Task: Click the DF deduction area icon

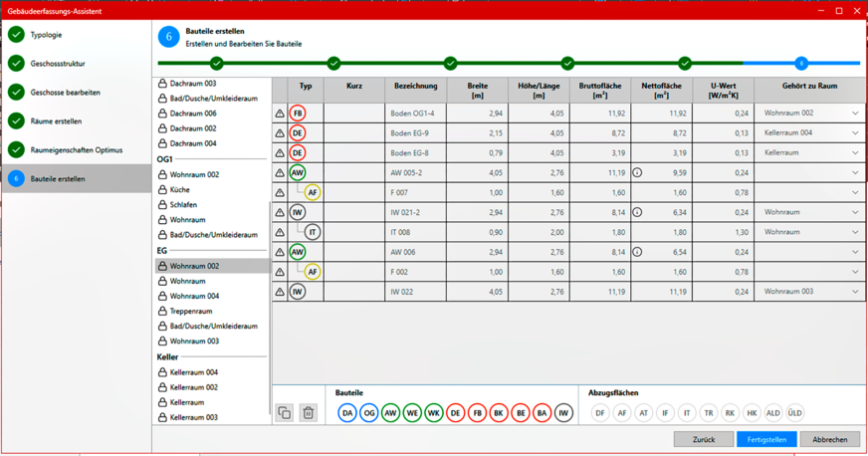Action: [x=600, y=413]
